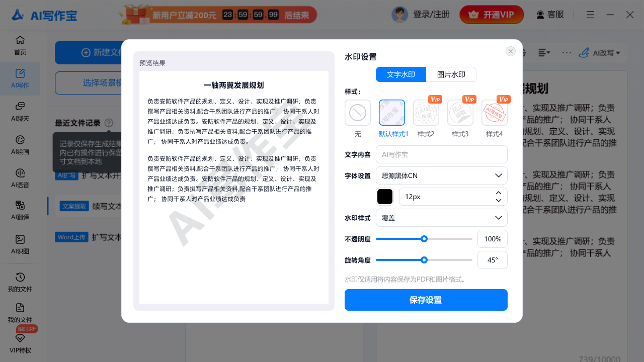Open AI识图 image recognition icon

pyautogui.click(x=20, y=239)
